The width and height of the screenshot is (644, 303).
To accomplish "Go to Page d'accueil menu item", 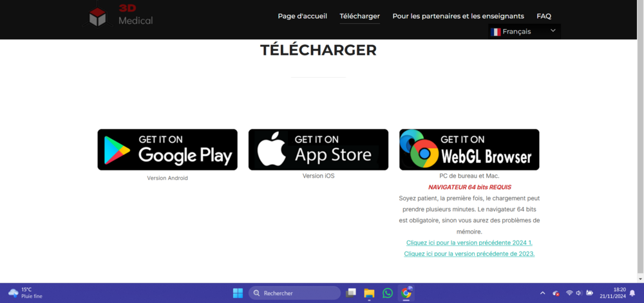I will 302,16.
